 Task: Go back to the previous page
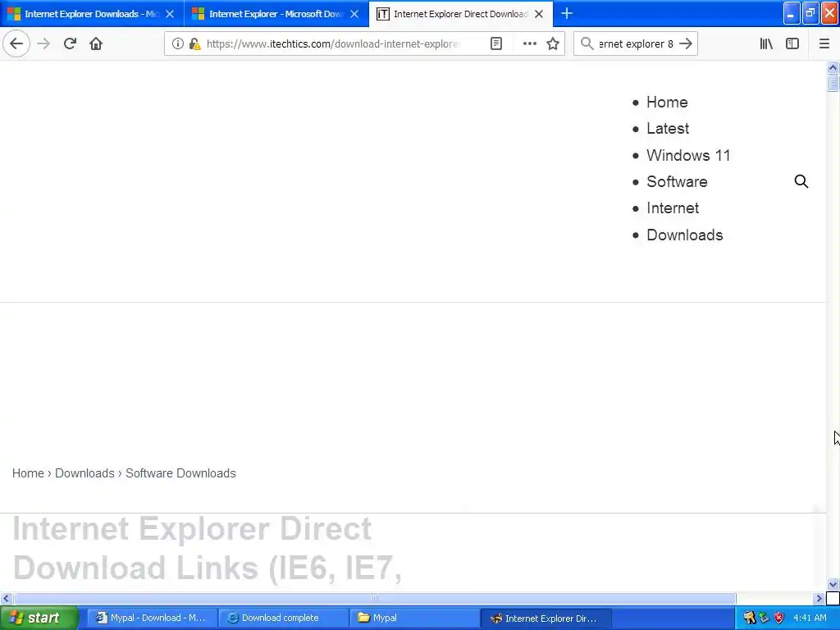pyautogui.click(x=16, y=43)
